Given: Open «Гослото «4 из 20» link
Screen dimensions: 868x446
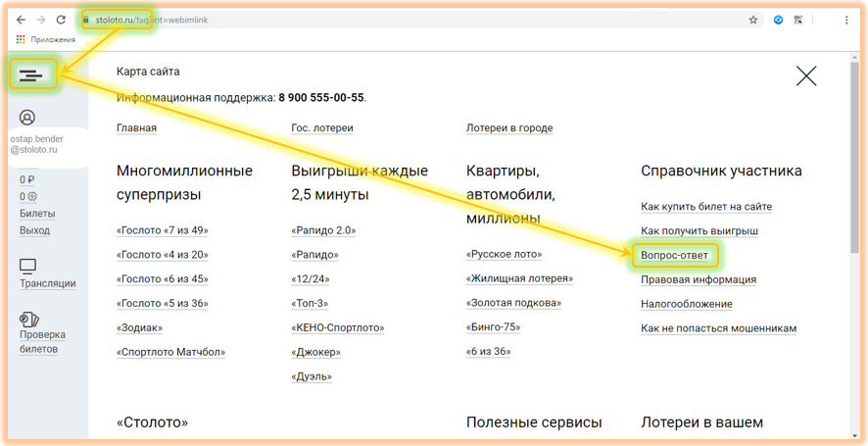Looking at the screenshot, I should tap(163, 255).
